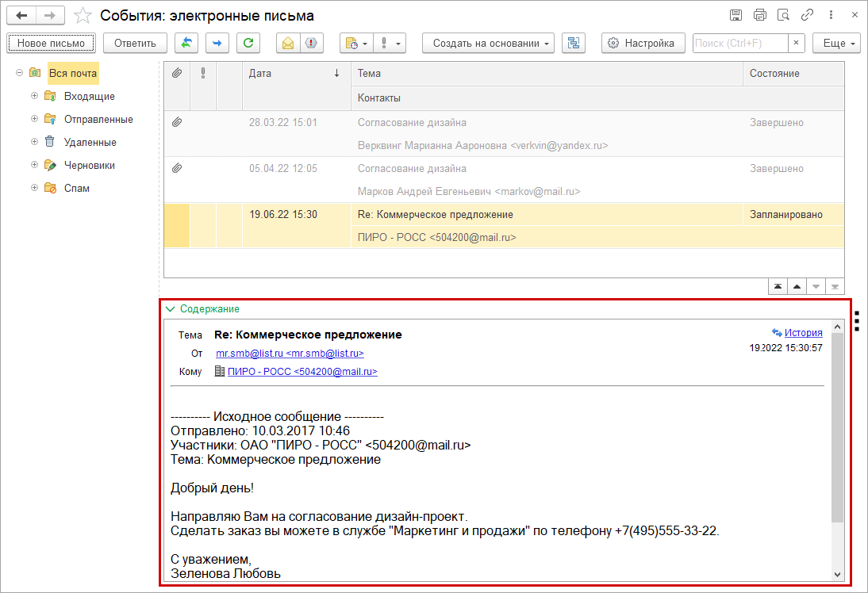Open the История link
Viewport: 868px width, 593px height.
(x=803, y=332)
